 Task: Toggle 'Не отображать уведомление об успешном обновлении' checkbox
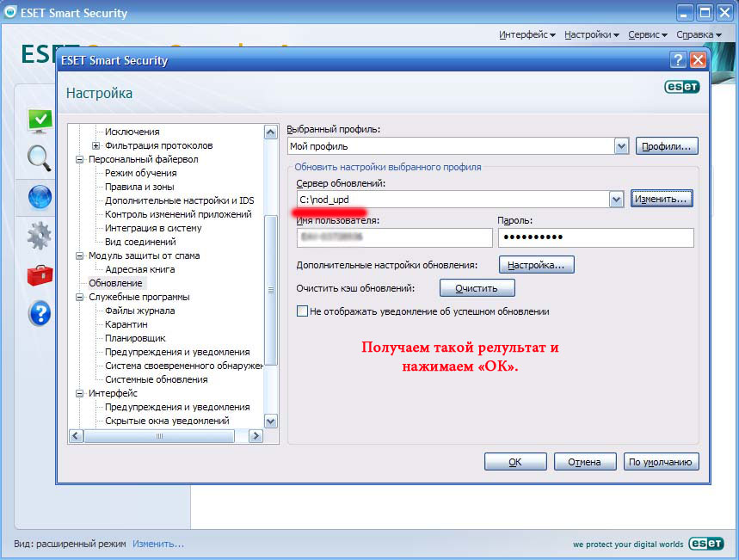click(x=302, y=311)
